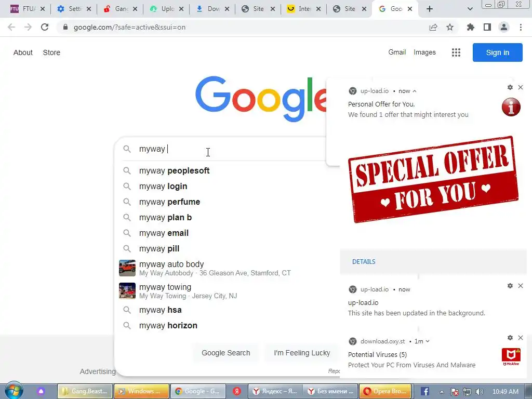Click the taskbar clock 10:49 AM
Viewport: 532px width, 399px height.
point(505,392)
